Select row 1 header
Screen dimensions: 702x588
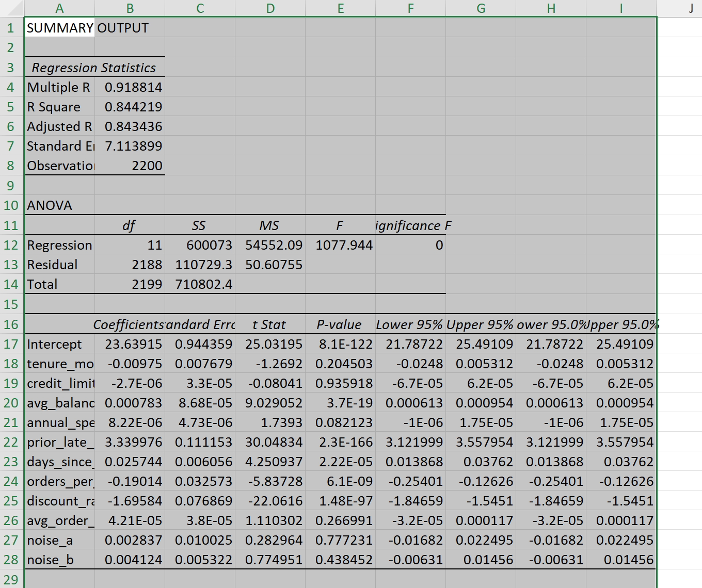(12, 28)
